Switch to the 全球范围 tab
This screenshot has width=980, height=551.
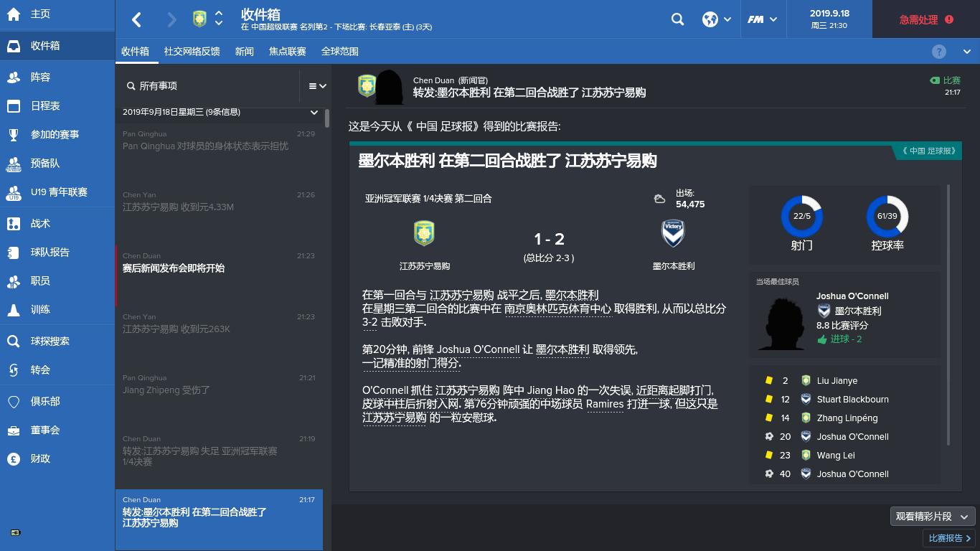(338, 51)
